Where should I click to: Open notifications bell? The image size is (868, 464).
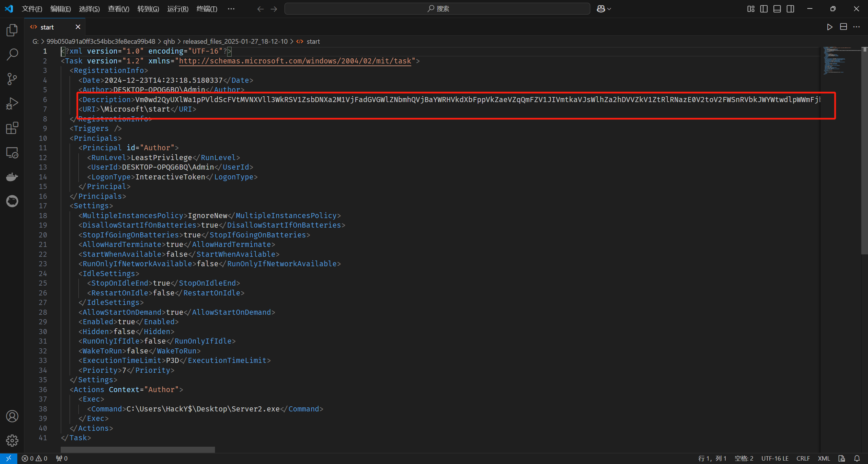coord(857,459)
